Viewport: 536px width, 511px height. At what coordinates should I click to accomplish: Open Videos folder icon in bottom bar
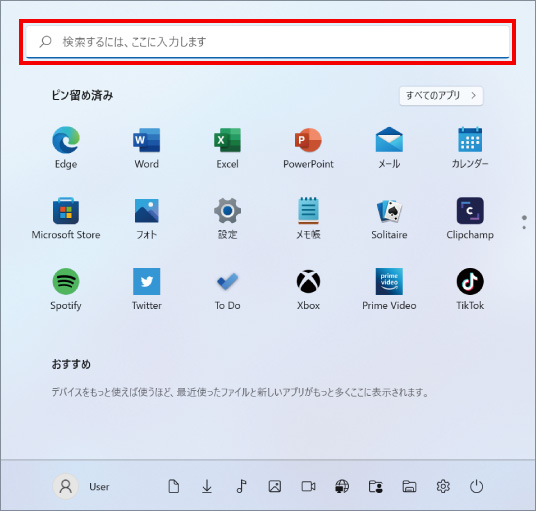tap(308, 486)
